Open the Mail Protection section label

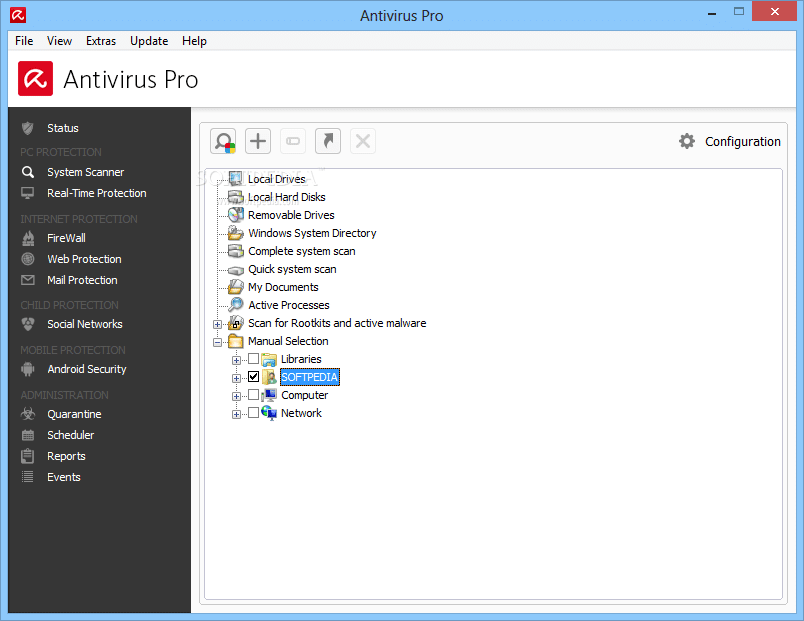pyautogui.click(x=82, y=280)
